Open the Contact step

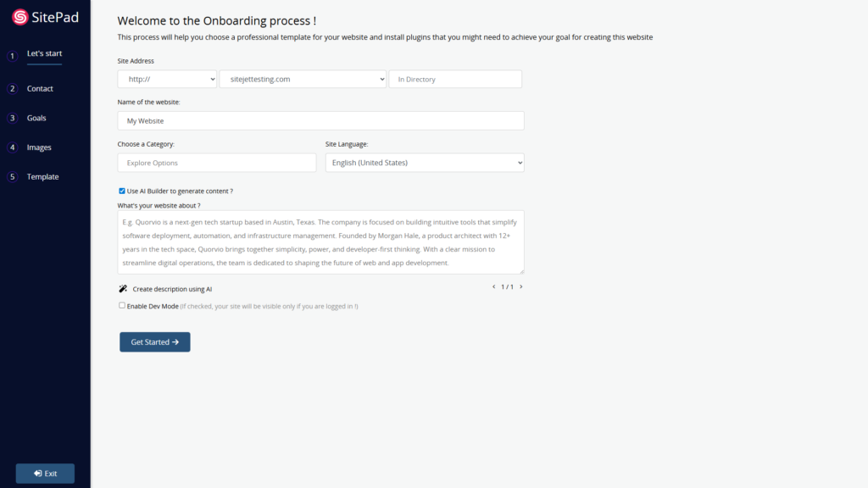pyautogui.click(x=40, y=88)
